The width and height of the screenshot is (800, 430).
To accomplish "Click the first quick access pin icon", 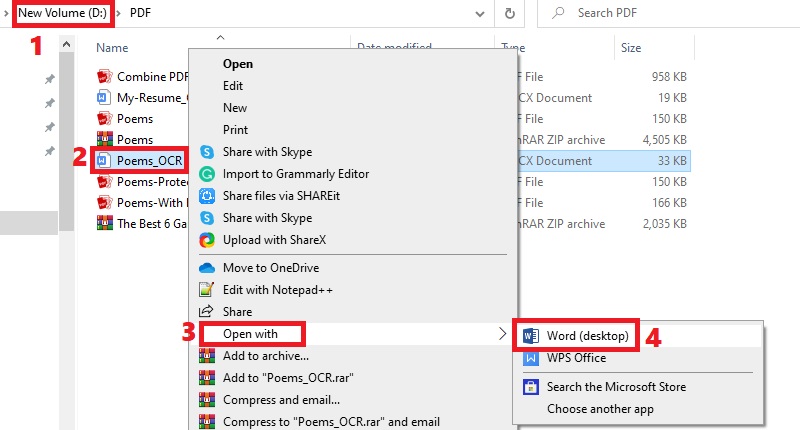I will 49,79.
